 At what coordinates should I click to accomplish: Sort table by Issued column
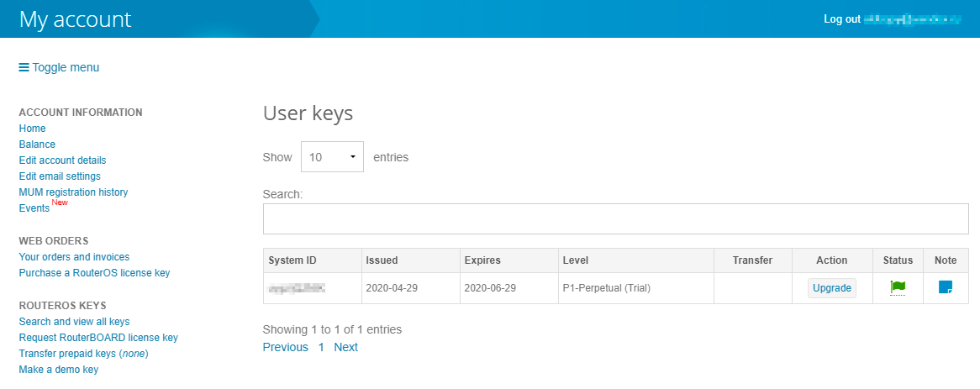[x=382, y=260]
